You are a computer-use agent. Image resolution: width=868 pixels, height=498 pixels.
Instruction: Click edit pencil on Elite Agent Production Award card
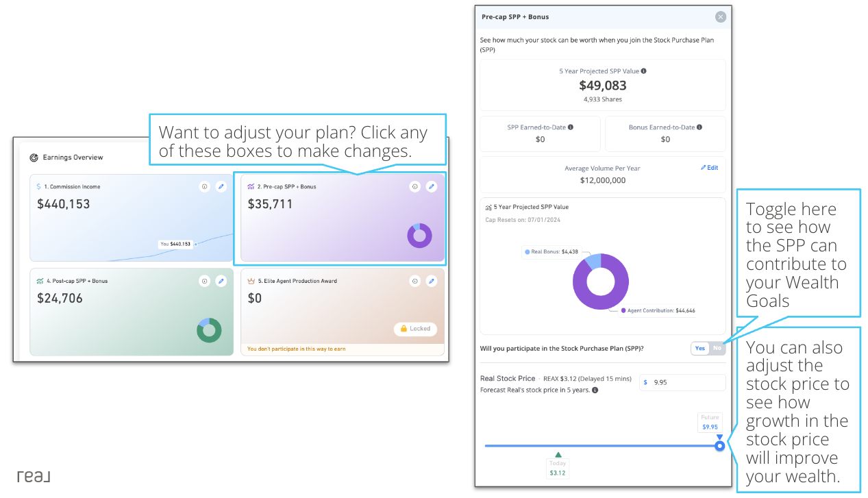[x=431, y=281]
